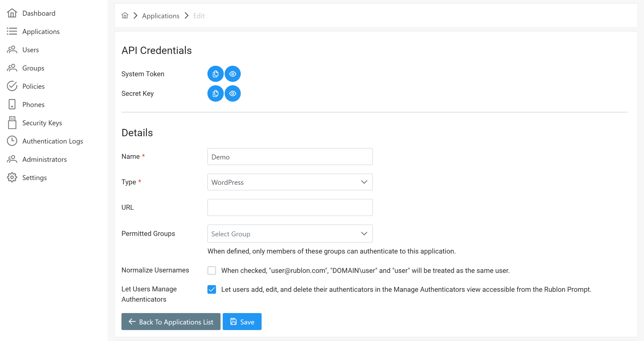Click into the URL input field

click(290, 207)
